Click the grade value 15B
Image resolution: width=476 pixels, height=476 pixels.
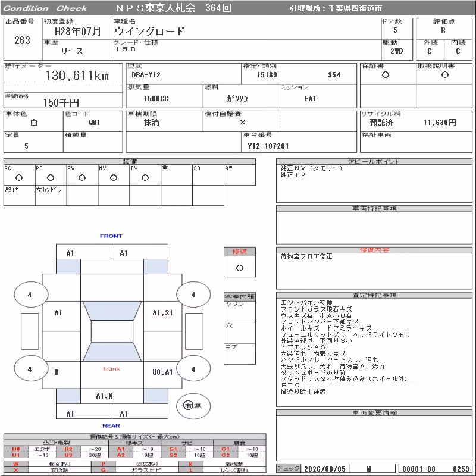[x=126, y=49]
